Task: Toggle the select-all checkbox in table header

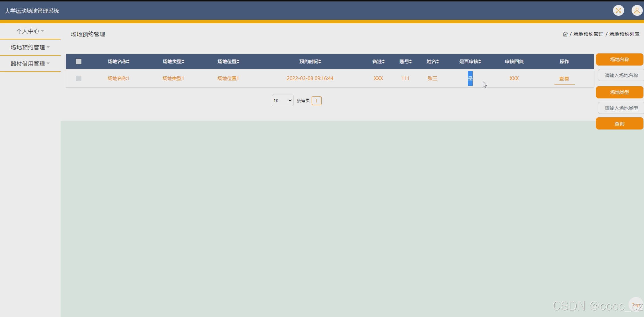Action: click(79, 62)
